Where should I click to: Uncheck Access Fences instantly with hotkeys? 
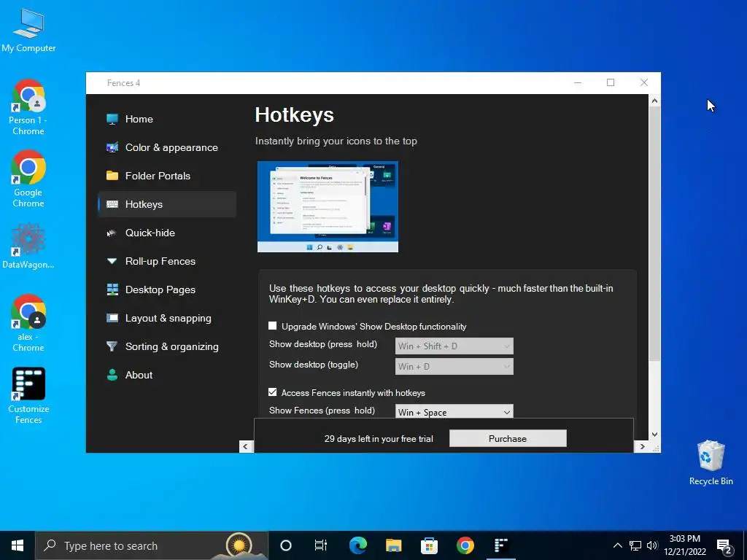click(273, 392)
